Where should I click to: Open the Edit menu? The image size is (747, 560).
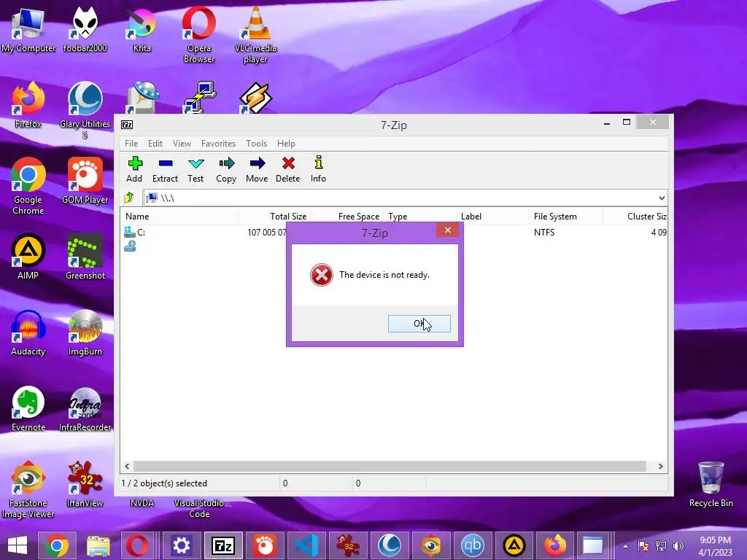point(155,144)
